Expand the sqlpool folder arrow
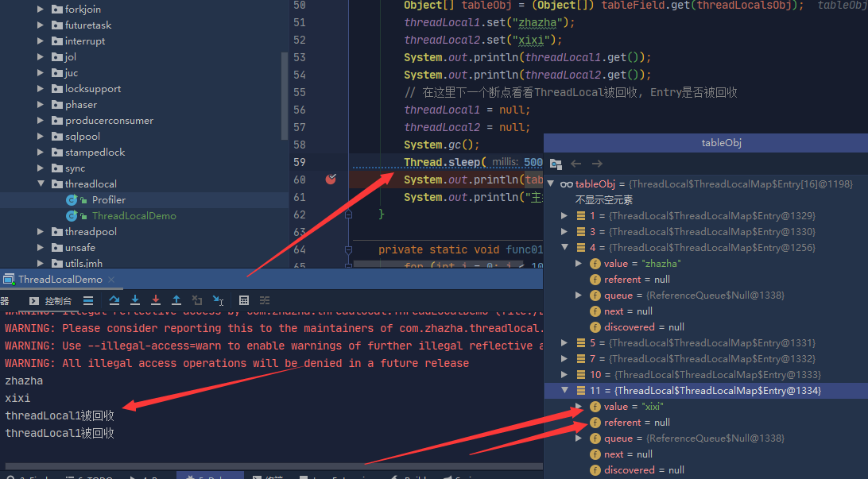Viewport: 868px width, 479px height. point(41,136)
